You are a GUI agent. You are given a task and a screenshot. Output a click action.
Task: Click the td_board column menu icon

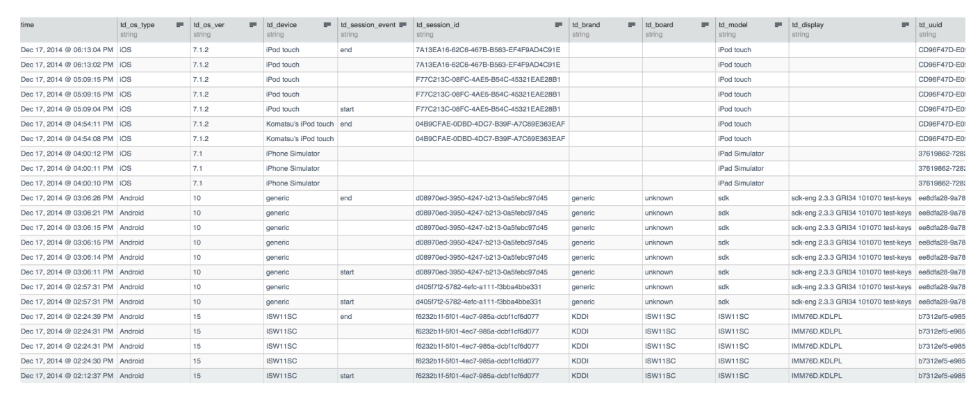click(x=705, y=26)
